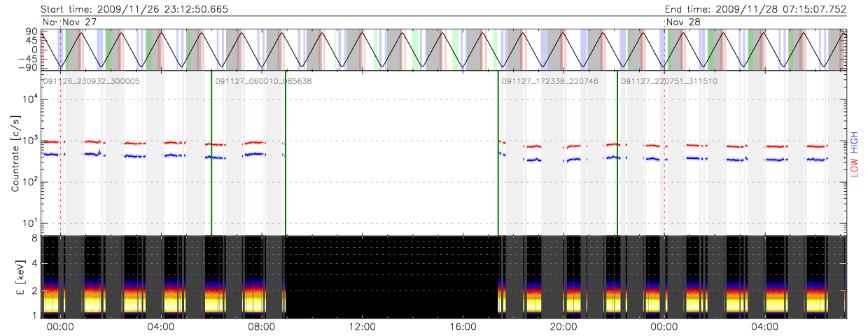The width and height of the screenshot is (868, 336).
Task: Select the red dotted Nov 27 day line
Action: pos(60,154)
